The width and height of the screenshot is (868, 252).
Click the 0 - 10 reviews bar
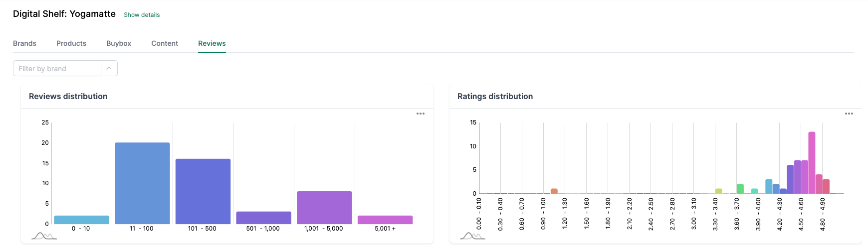click(x=81, y=220)
